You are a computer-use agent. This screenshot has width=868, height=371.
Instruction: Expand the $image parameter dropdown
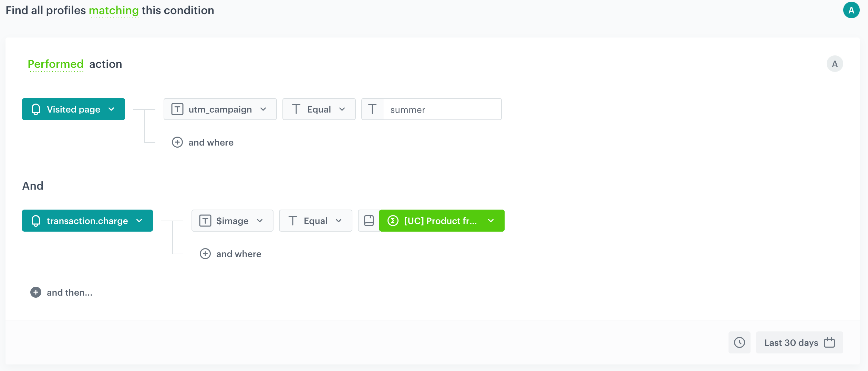pyautogui.click(x=232, y=221)
